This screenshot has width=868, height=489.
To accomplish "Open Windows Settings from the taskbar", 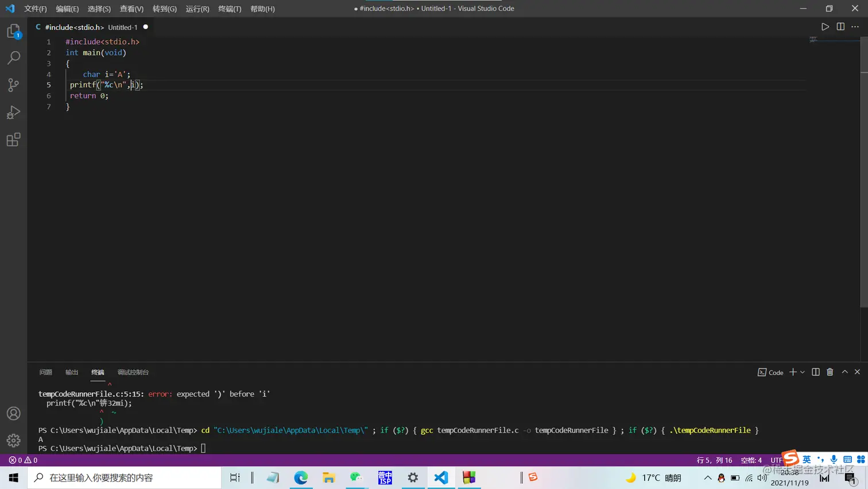I will click(x=413, y=478).
